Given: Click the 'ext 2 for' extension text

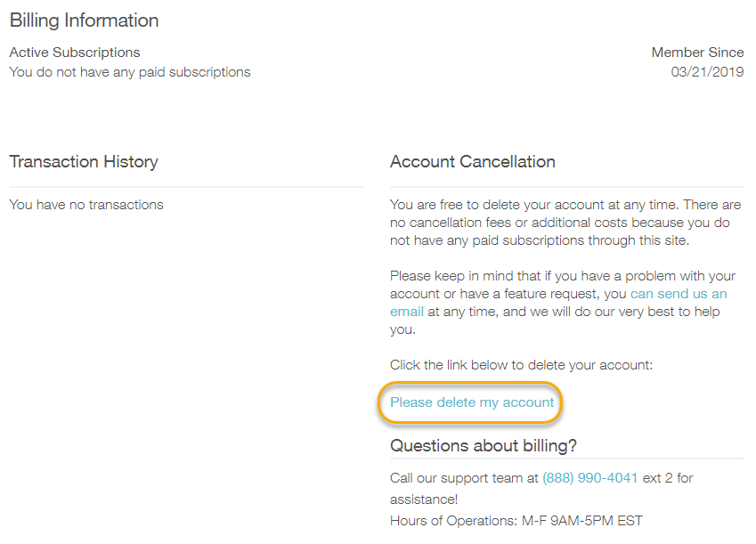Looking at the screenshot, I should (668, 478).
